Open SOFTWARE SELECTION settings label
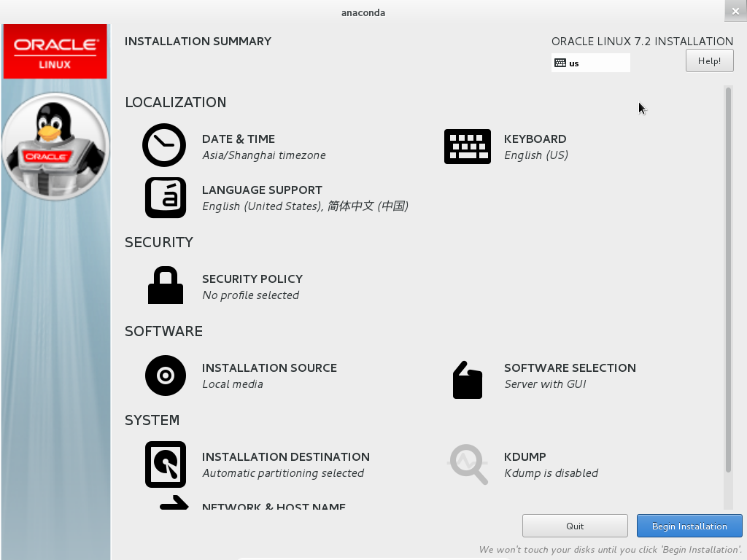Viewport: 747px width, 560px height. coord(570,368)
